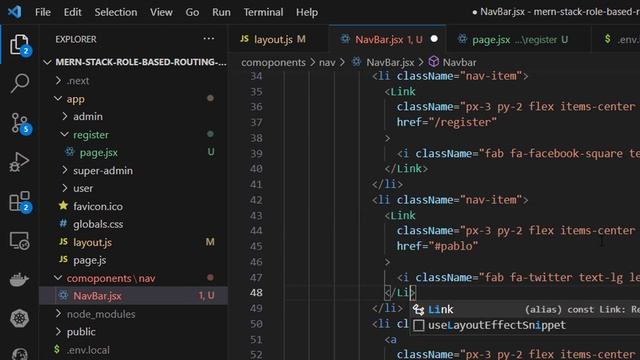Click line number 48 in gutter

[x=256, y=293]
